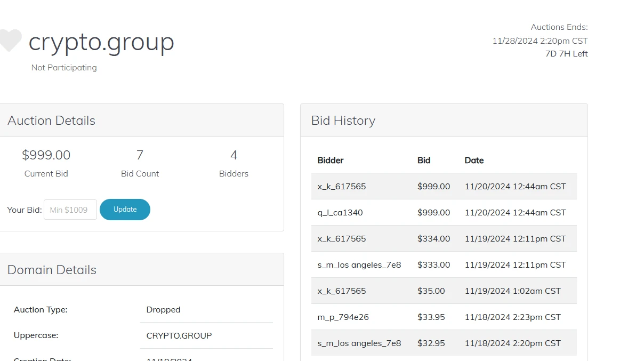Screen dimensions: 644x361
Task: Click the $999.00 Current Bid value
Action: (46, 155)
